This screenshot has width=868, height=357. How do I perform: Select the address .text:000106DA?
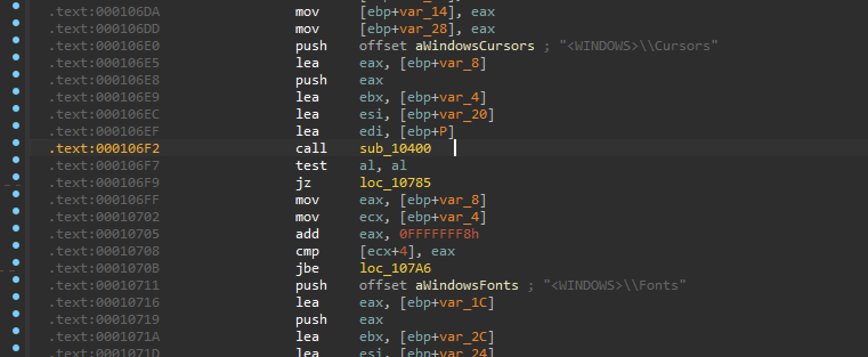(104, 12)
